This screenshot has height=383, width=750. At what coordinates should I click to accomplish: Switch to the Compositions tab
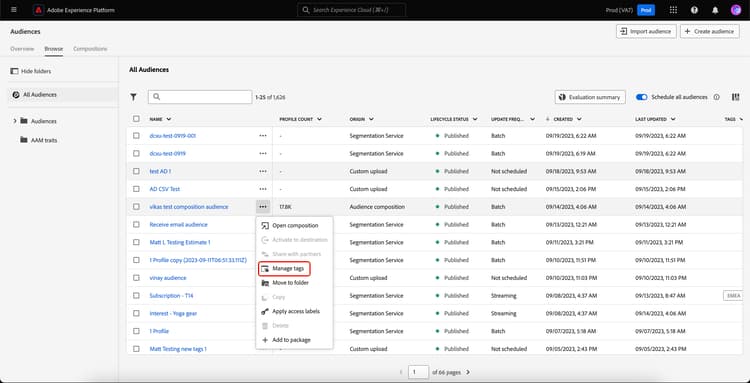90,49
